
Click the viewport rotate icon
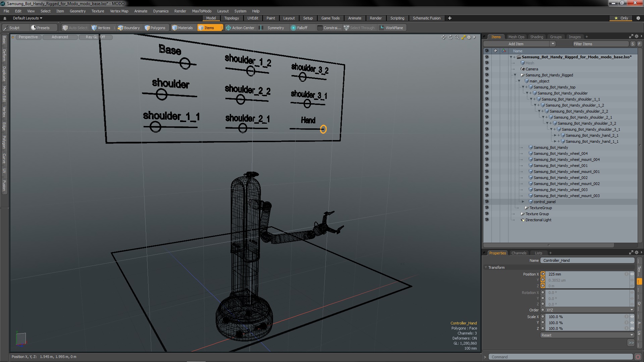point(450,37)
